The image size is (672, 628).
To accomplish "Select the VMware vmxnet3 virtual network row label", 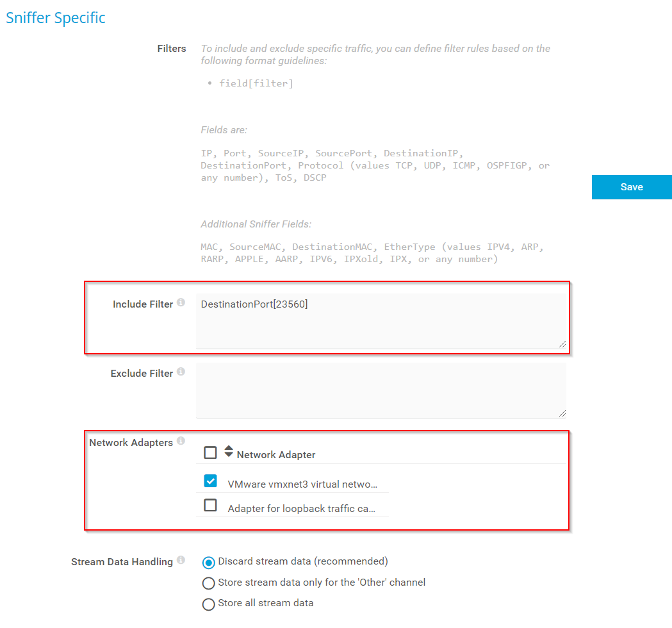I will pos(302,484).
